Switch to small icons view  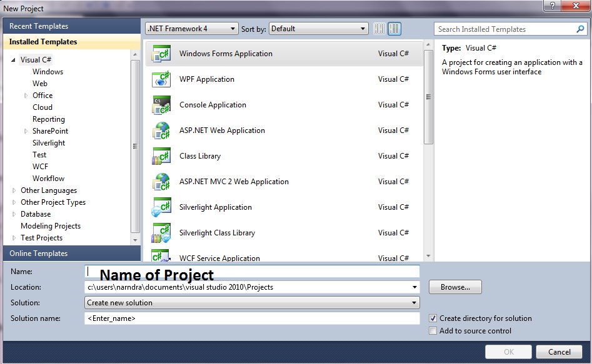[379, 29]
